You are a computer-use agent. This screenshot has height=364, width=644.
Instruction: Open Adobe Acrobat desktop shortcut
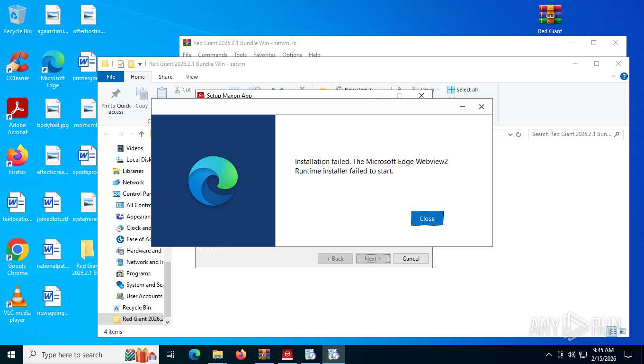pyautogui.click(x=18, y=116)
